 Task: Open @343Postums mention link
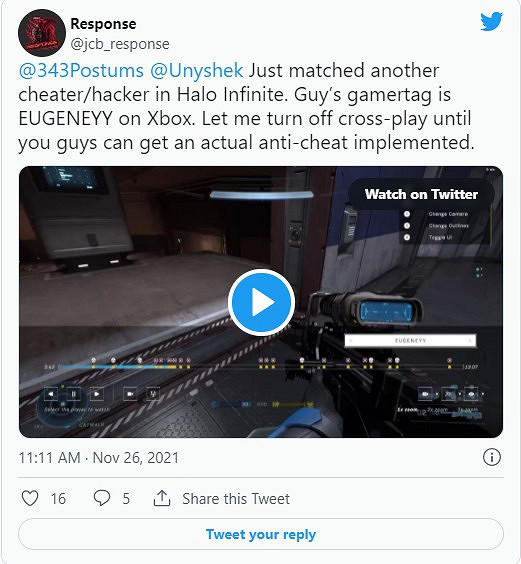coord(81,70)
